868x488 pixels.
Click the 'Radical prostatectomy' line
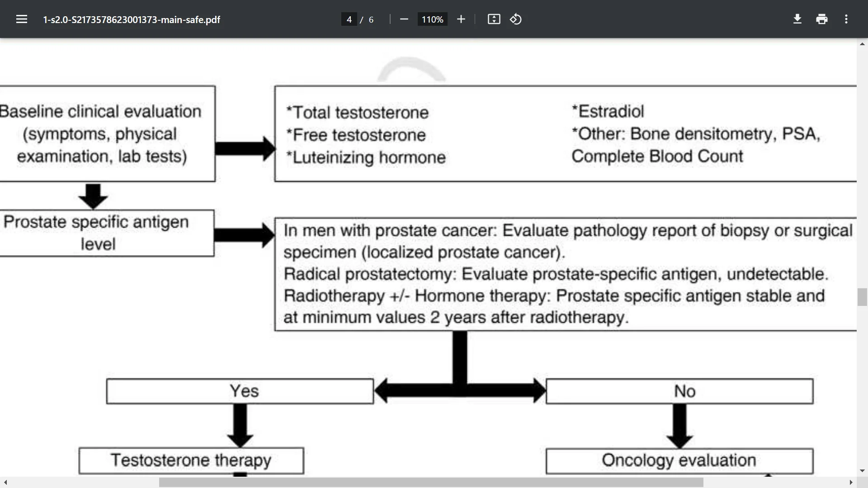pos(556,274)
